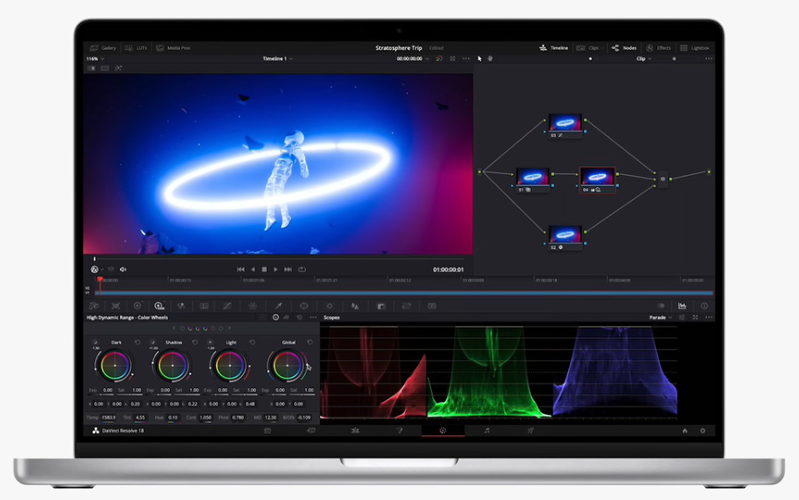The image size is (799, 500).
Task: Open the Tracker palette
Action: tap(330, 306)
